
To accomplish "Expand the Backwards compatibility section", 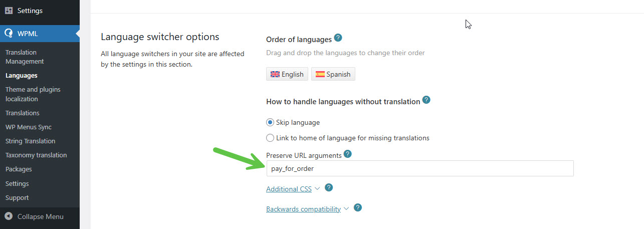I will pyautogui.click(x=303, y=209).
